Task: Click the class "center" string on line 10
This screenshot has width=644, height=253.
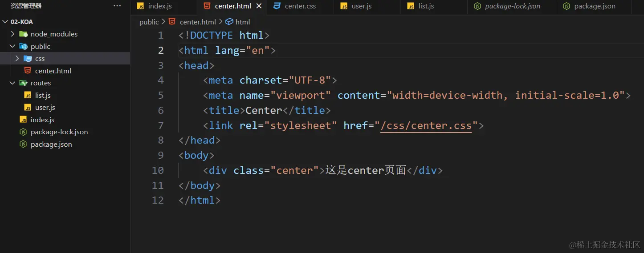Action: [294, 170]
